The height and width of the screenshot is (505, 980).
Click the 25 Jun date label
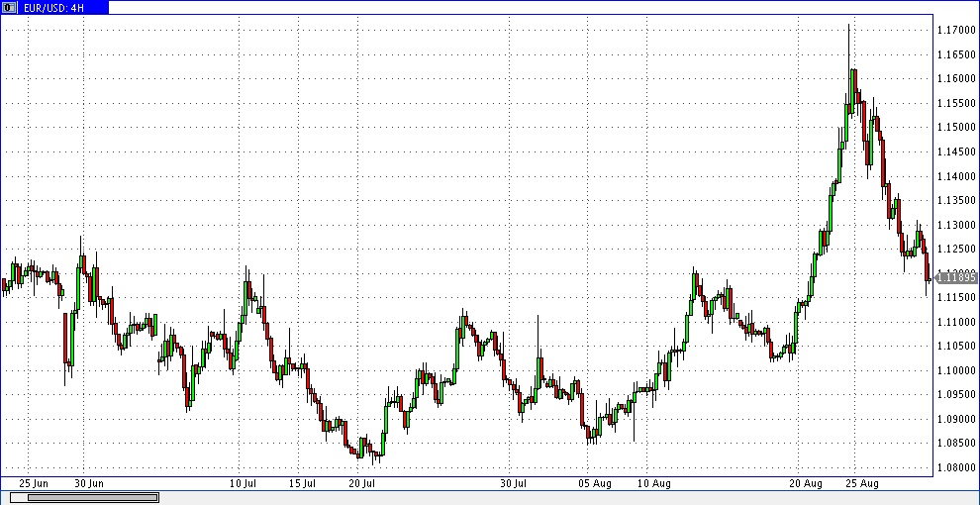[x=33, y=484]
